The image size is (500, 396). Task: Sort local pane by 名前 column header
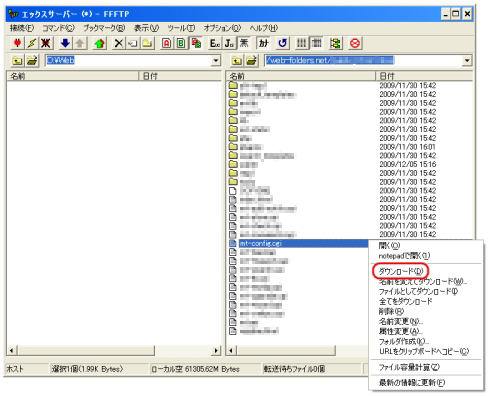coord(73,76)
